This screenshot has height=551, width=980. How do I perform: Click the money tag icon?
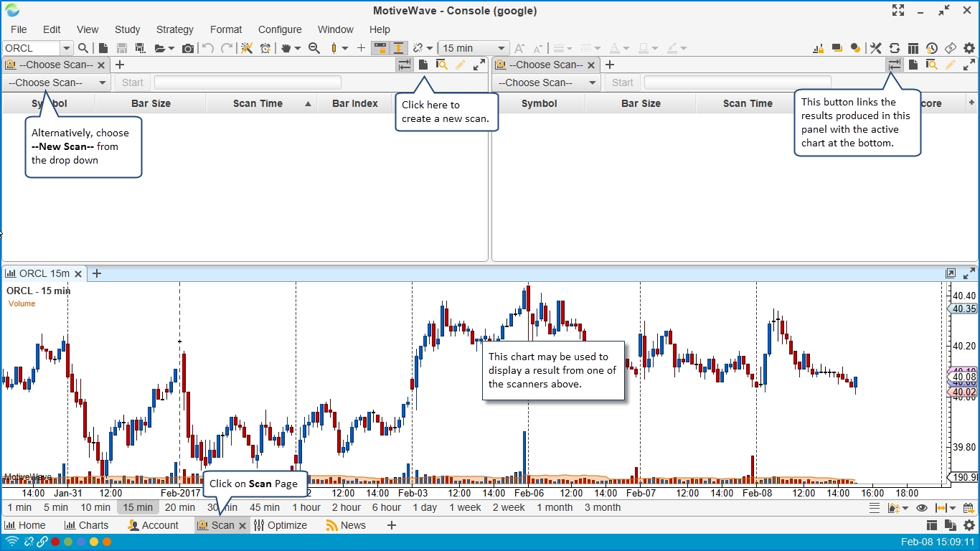coord(950,48)
